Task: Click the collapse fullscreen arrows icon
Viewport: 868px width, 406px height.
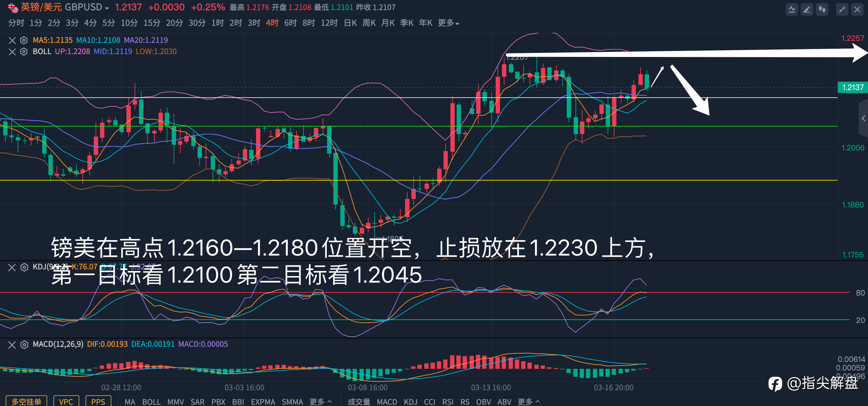Action: pos(842,9)
